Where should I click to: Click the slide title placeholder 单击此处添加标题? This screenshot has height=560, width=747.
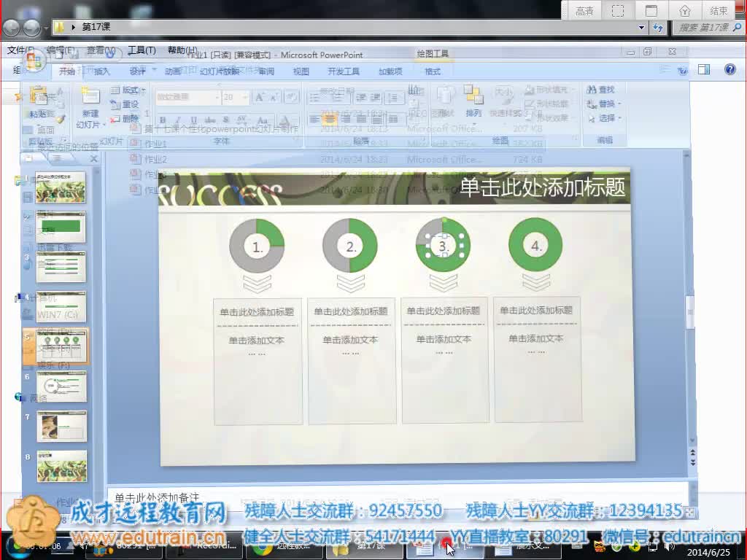(x=542, y=187)
